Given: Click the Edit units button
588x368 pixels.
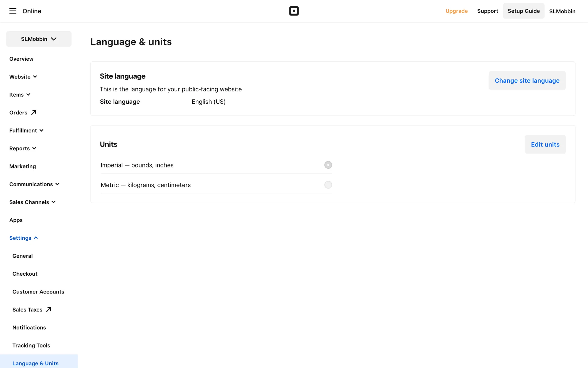Looking at the screenshot, I should pos(545,144).
